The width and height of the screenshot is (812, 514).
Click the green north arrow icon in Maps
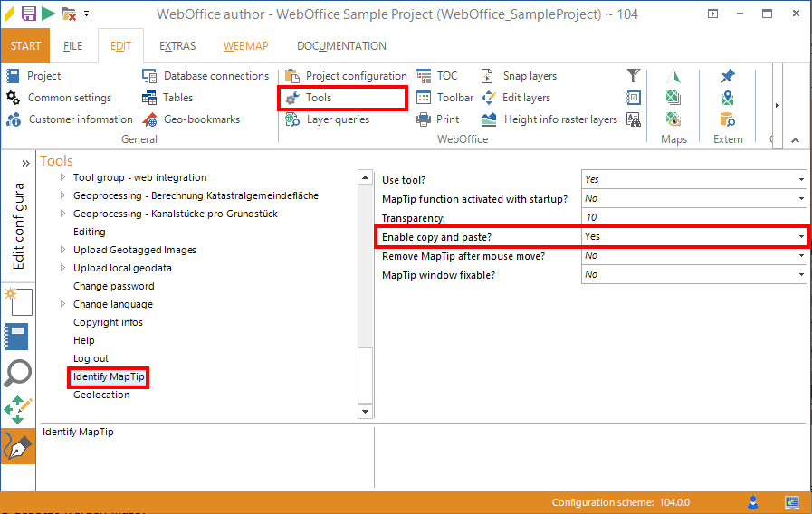point(673,76)
